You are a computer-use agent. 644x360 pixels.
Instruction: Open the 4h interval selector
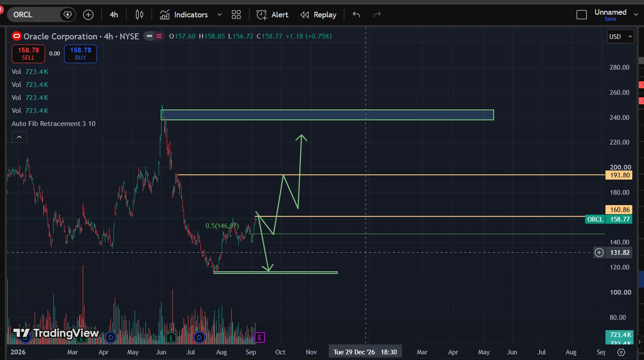[114, 15]
